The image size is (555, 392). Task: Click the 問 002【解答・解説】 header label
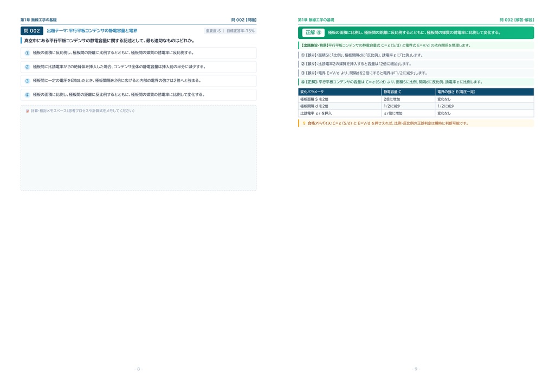click(x=517, y=20)
